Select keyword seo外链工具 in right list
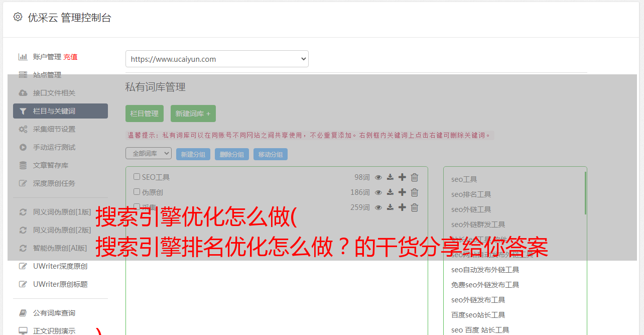Image resolution: width=644 pixels, height=335 pixels. 471,209
